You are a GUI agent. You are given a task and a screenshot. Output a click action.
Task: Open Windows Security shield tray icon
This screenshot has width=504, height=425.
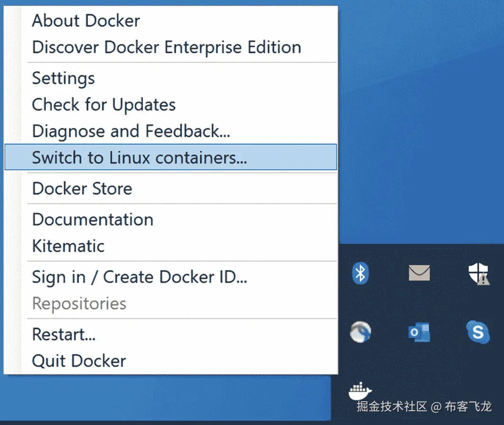pyautogui.click(x=478, y=274)
